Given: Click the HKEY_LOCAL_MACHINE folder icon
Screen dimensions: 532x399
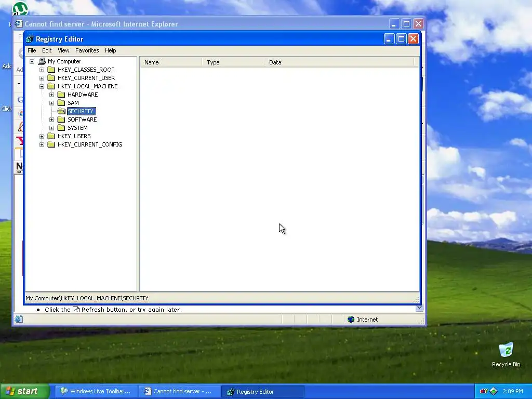Looking at the screenshot, I should click(x=51, y=86).
